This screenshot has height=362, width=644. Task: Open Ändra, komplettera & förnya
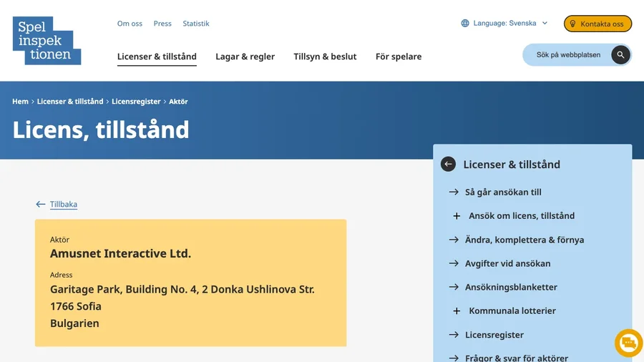(525, 240)
